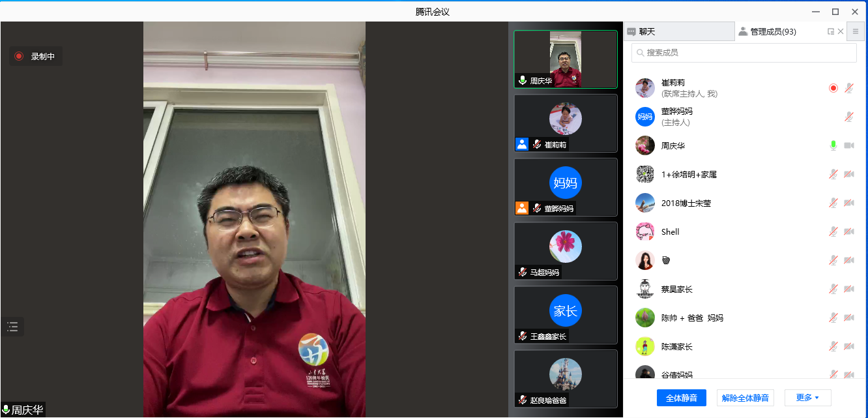Toggle the camera for Shell
Screen dimensions: 868x418
click(x=848, y=231)
